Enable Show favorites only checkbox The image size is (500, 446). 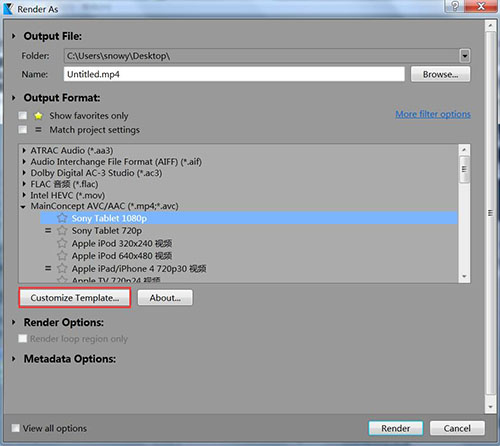[x=23, y=116]
